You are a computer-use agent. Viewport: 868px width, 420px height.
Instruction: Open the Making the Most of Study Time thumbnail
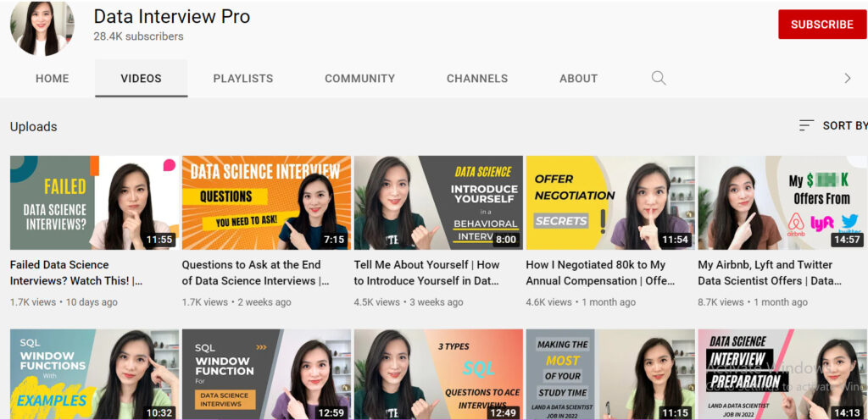[610, 374]
